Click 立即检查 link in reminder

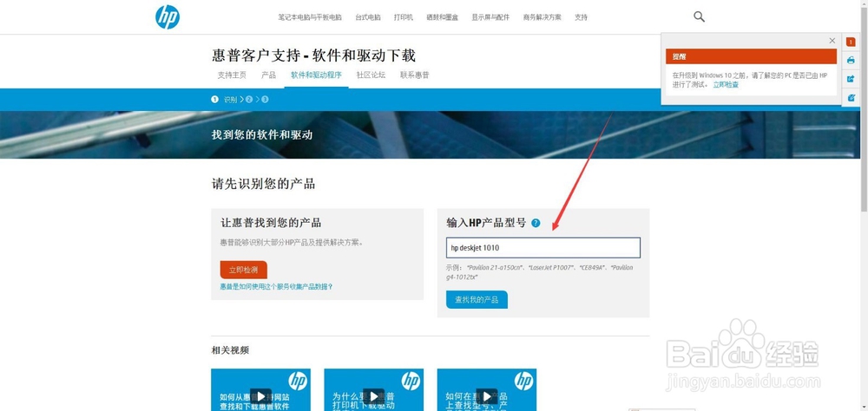[x=725, y=85]
